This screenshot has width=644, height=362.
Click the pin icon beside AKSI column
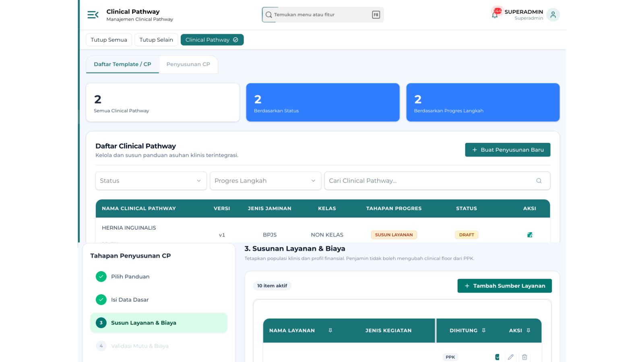[528, 330]
